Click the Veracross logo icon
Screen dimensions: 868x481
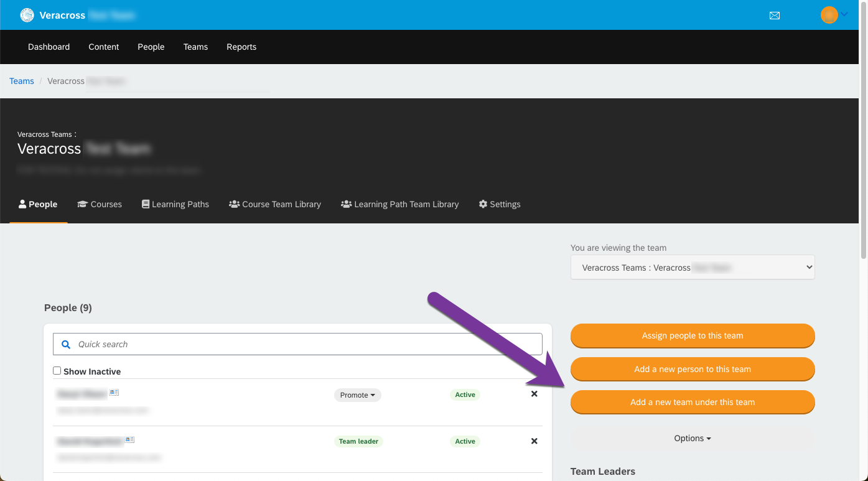(27, 15)
